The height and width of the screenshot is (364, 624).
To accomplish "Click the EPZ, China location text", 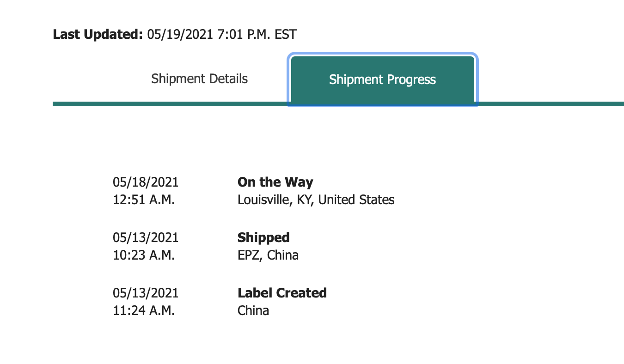I will (268, 255).
